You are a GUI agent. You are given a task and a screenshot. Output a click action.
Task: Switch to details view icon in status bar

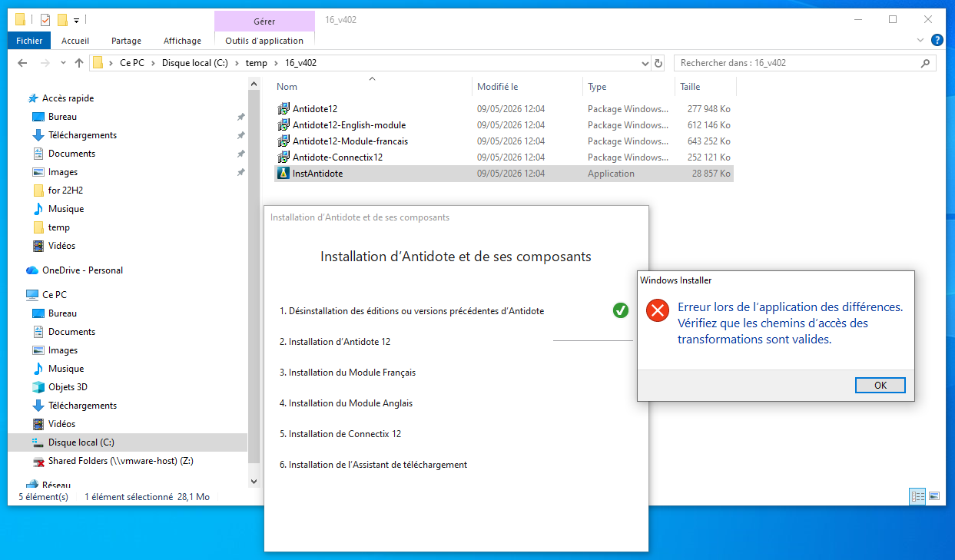917,496
